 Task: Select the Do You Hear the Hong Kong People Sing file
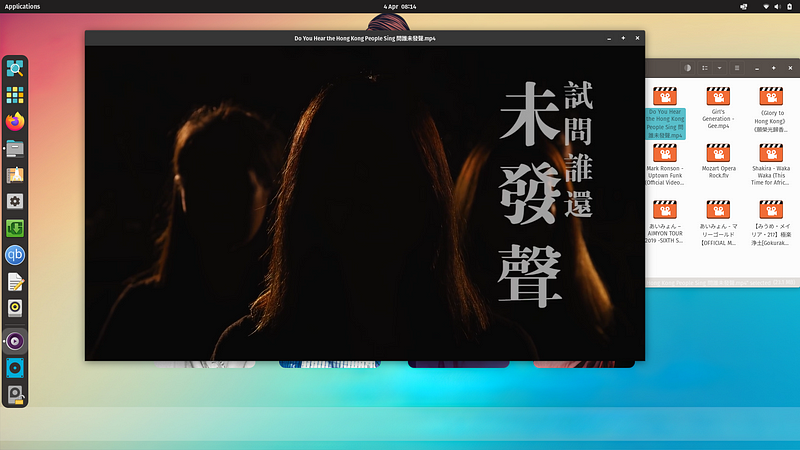click(665, 113)
